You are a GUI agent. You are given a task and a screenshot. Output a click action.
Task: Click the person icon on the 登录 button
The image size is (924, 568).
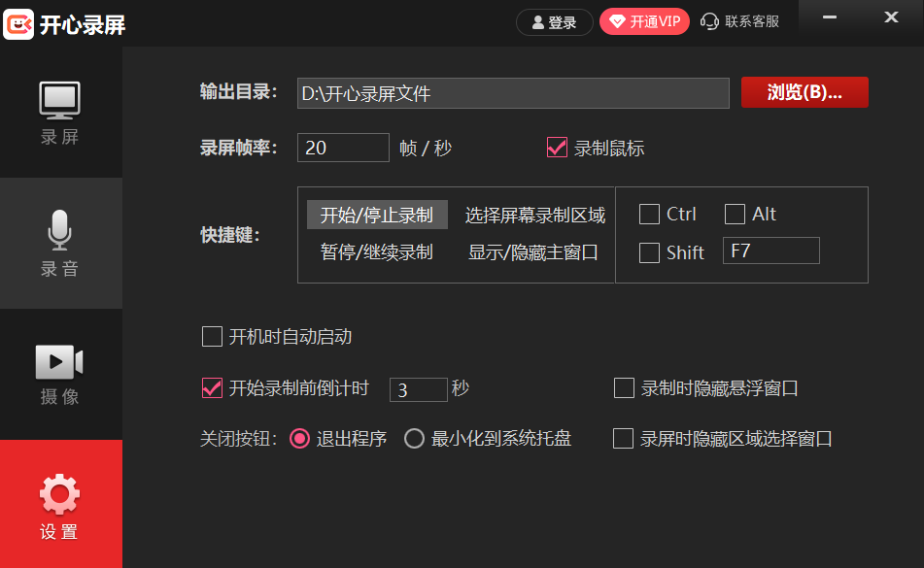(x=537, y=21)
